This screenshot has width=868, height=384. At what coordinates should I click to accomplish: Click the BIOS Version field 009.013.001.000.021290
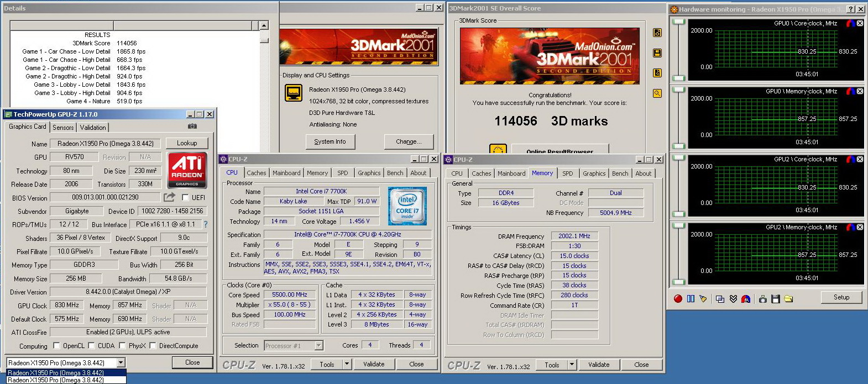point(105,197)
